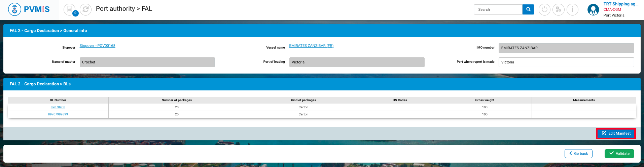Click the Number of packages column header
This screenshot has height=167, width=644.
177,100
